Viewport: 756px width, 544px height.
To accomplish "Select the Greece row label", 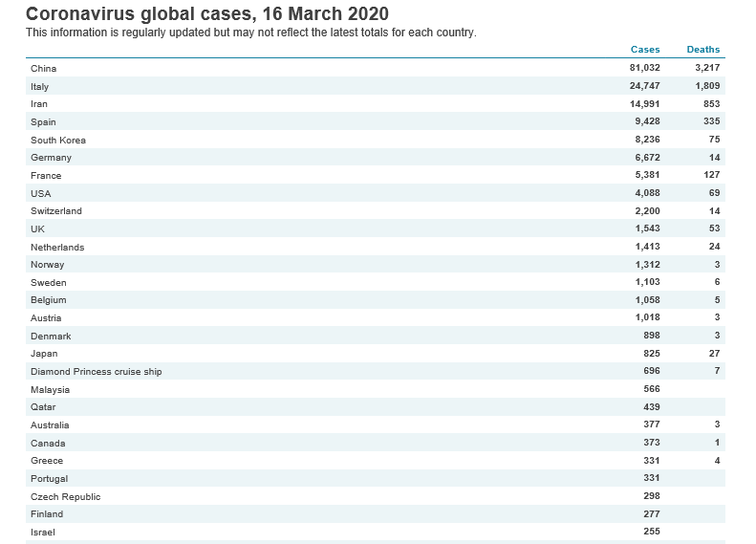I will 47,461.
